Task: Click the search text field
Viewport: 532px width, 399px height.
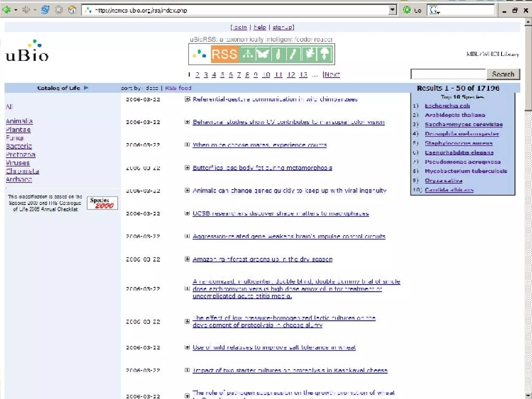Action: (x=448, y=74)
